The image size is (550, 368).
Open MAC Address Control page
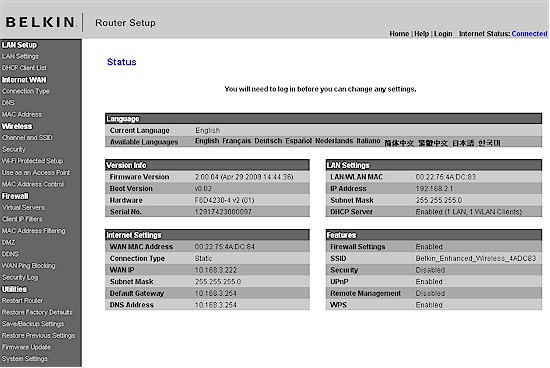33,184
